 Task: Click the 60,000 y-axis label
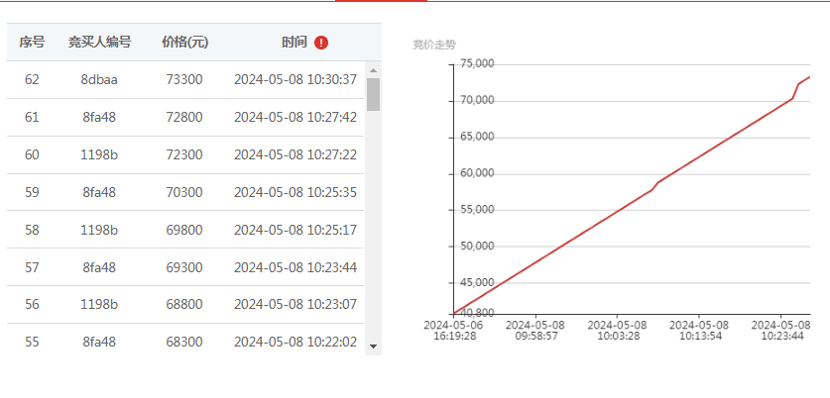(x=464, y=173)
